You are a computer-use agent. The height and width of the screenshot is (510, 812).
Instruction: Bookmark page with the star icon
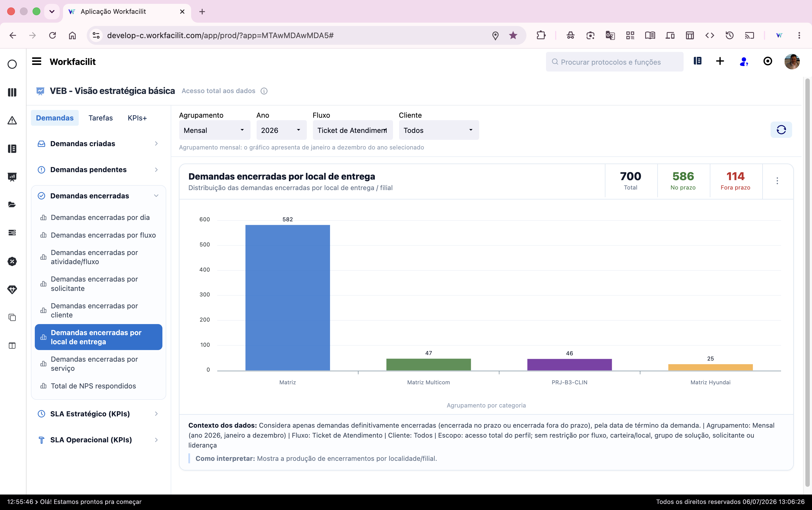[x=513, y=35]
